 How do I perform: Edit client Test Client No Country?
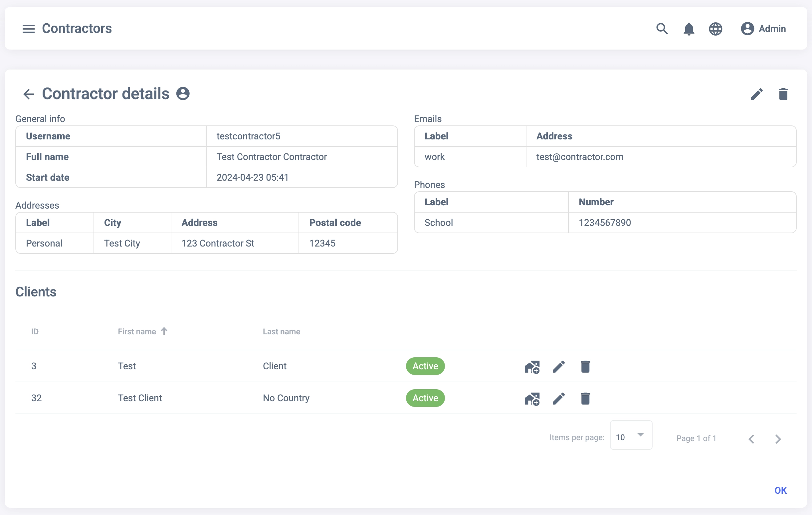click(558, 399)
